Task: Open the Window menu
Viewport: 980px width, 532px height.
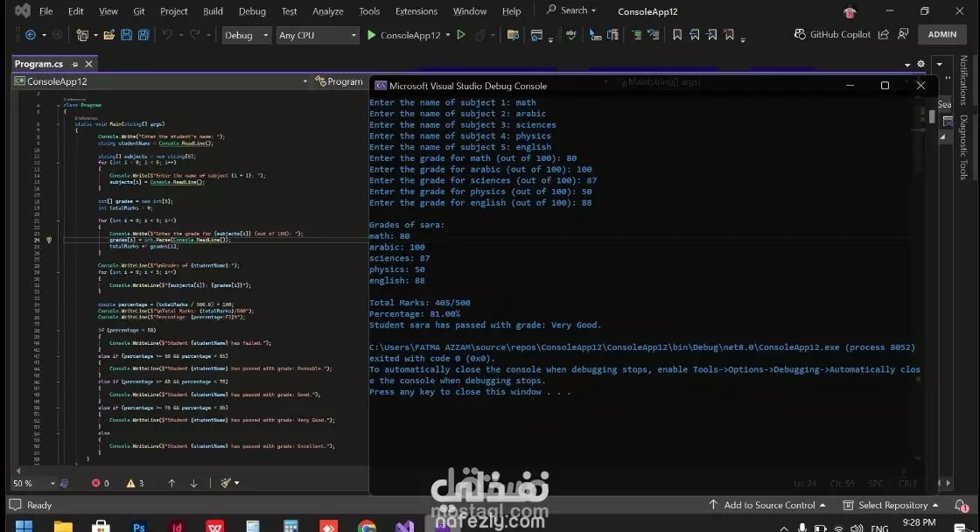Action: point(469,11)
